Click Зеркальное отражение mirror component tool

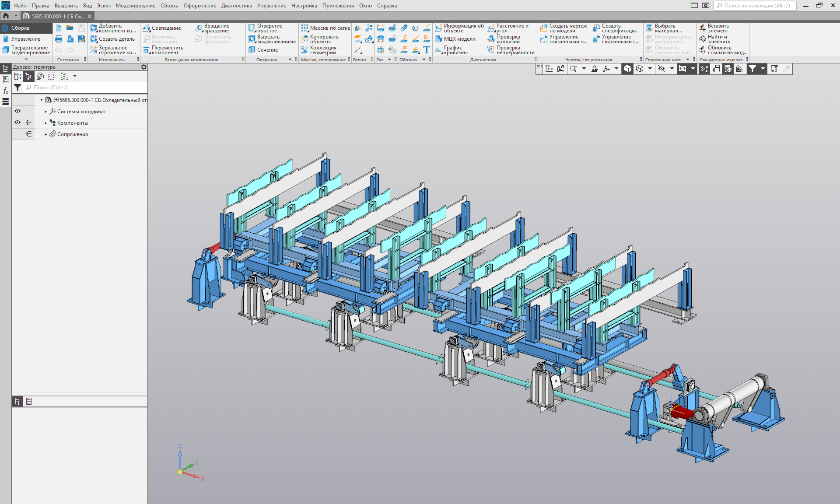pos(113,50)
